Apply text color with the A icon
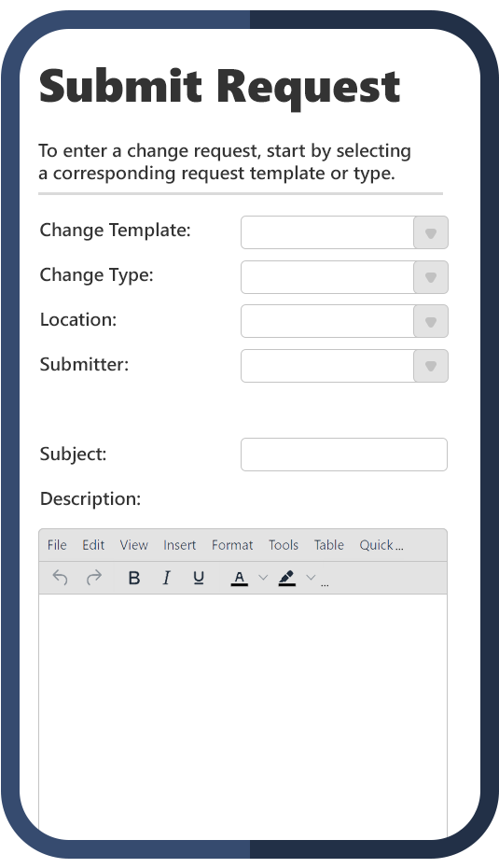The width and height of the screenshot is (499, 868). (x=239, y=578)
